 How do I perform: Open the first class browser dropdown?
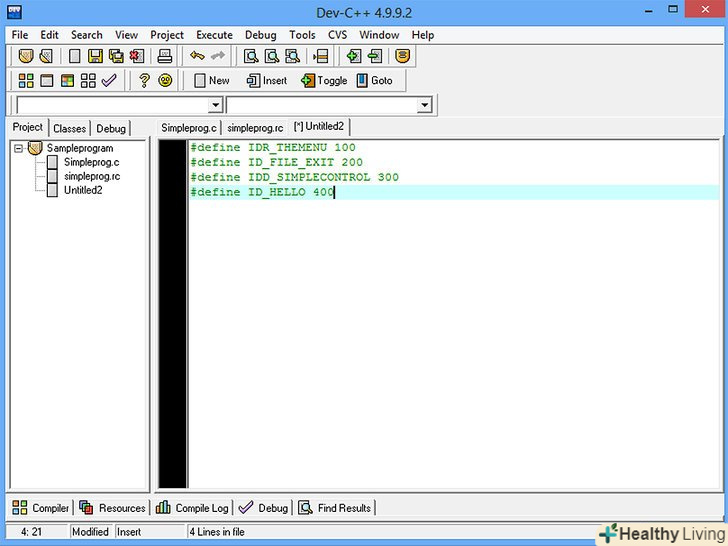[x=214, y=105]
